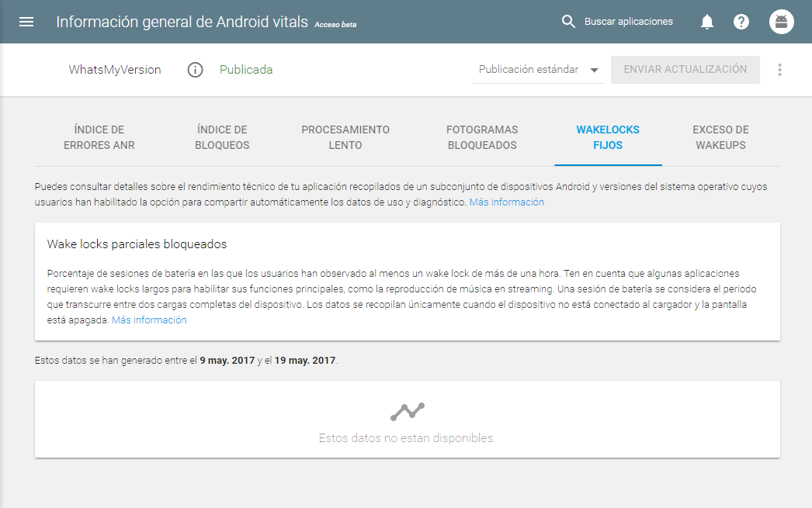This screenshot has height=508, width=812.
Task: Open the Android account avatar
Action: (x=782, y=22)
